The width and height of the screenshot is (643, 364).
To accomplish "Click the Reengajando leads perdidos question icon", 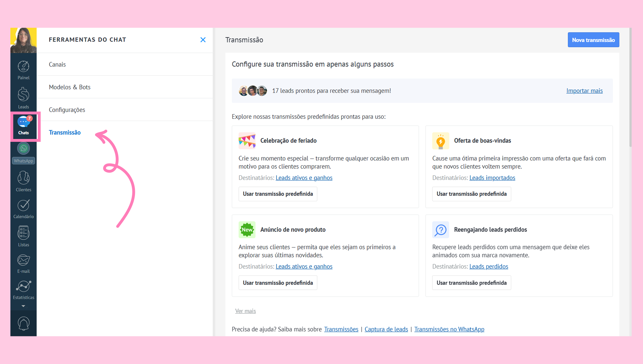I will [x=440, y=230].
